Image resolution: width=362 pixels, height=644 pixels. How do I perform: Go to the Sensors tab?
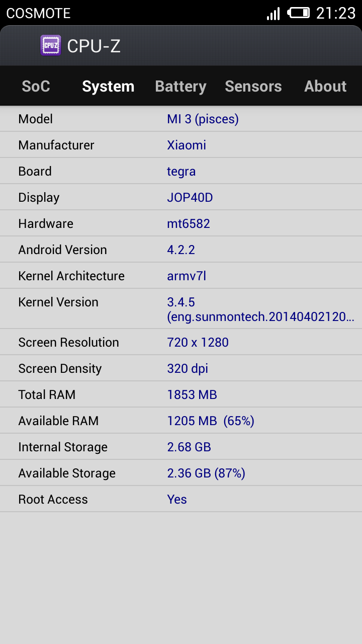[253, 87]
